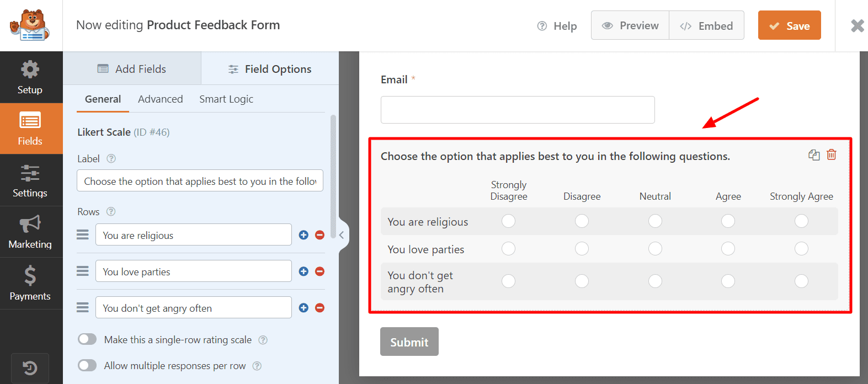Select Neutral for 'You love parties'
This screenshot has width=868, height=384.
(x=655, y=249)
